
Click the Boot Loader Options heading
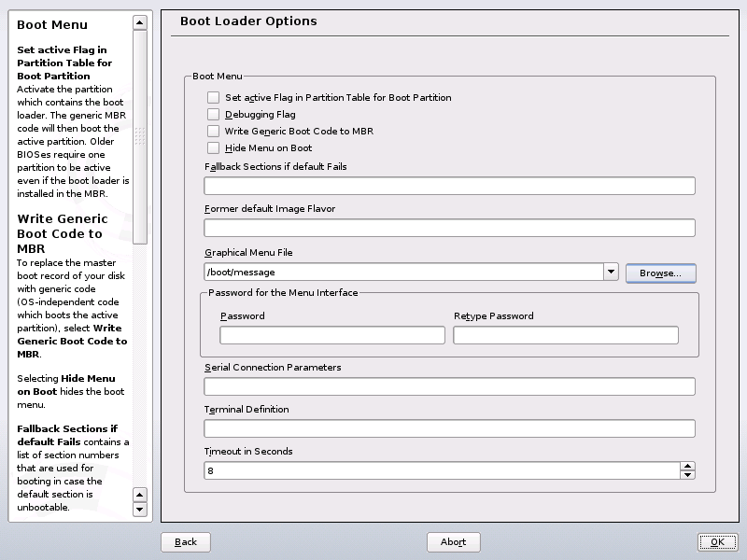coord(248,21)
